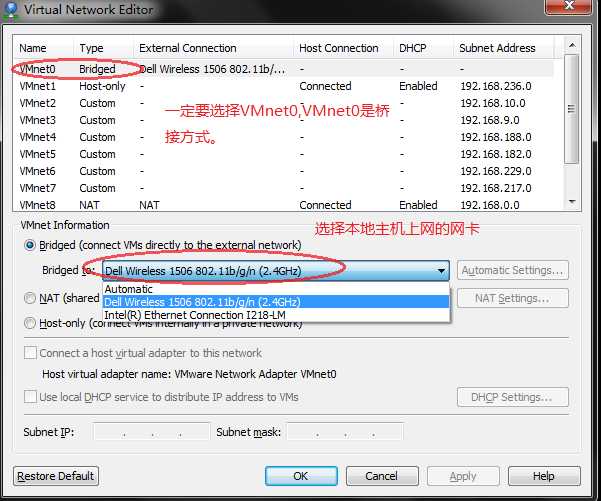The width and height of the screenshot is (601, 501).
Task: Click the Subnet Address column header
Action: coord(504,48)
